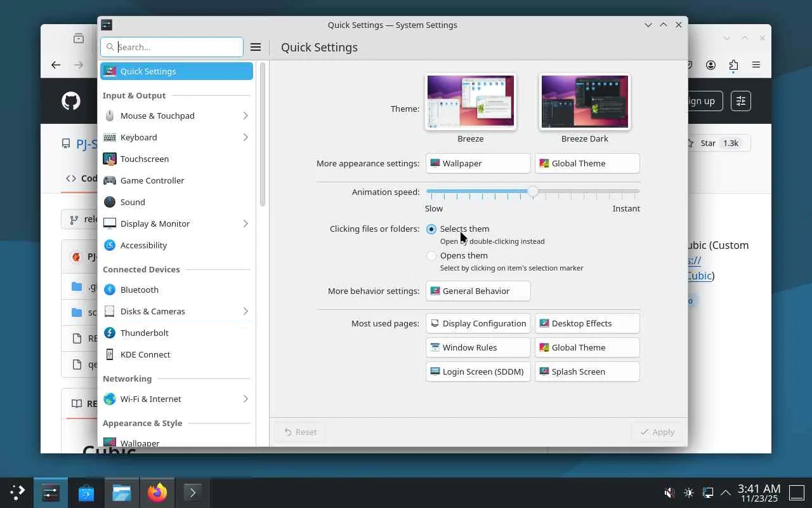Click the Sound speaker icon in sidebar
This screenshot has width=812, height=508.
tap(110, 202)
